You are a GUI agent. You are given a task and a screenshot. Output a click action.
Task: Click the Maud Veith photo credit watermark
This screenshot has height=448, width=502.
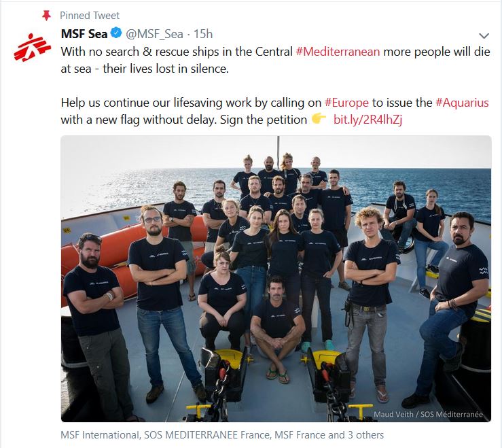pyautogui.click(x=428, y=414)
